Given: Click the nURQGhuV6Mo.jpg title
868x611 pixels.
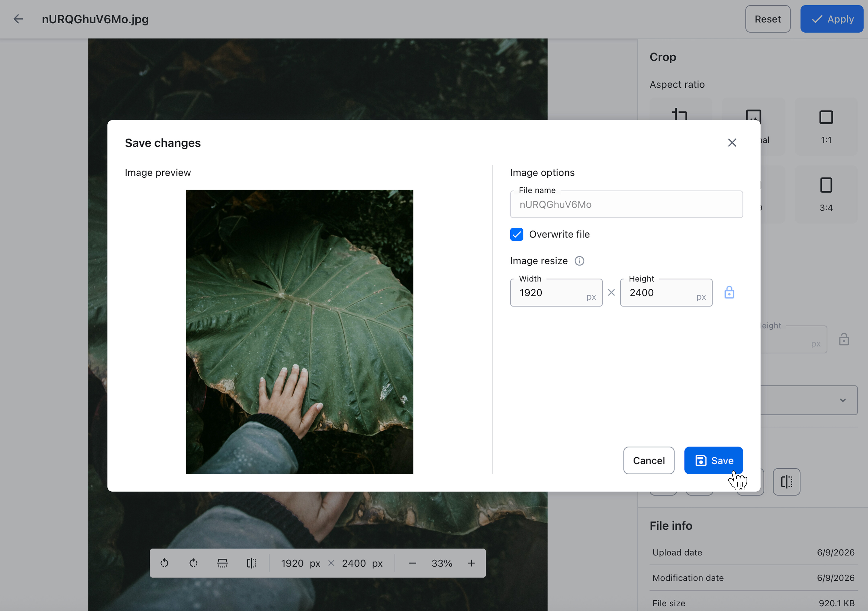Looking at the screenshot, I should pos(95,19).
